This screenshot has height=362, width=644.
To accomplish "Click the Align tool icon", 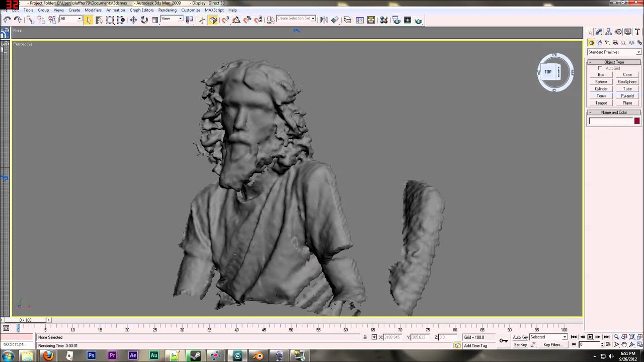I will coord(335,20).
